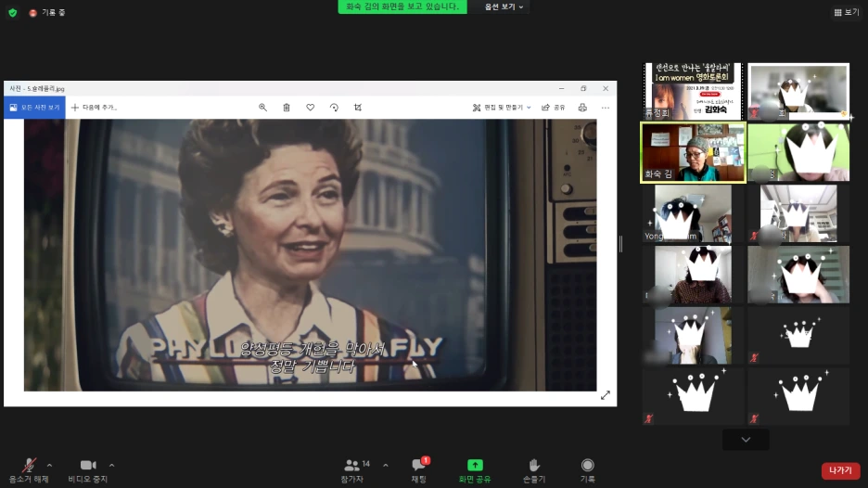Viewport: 868px width, 488px height.
Task: Close the Photos window
Action: click(606, 89)
